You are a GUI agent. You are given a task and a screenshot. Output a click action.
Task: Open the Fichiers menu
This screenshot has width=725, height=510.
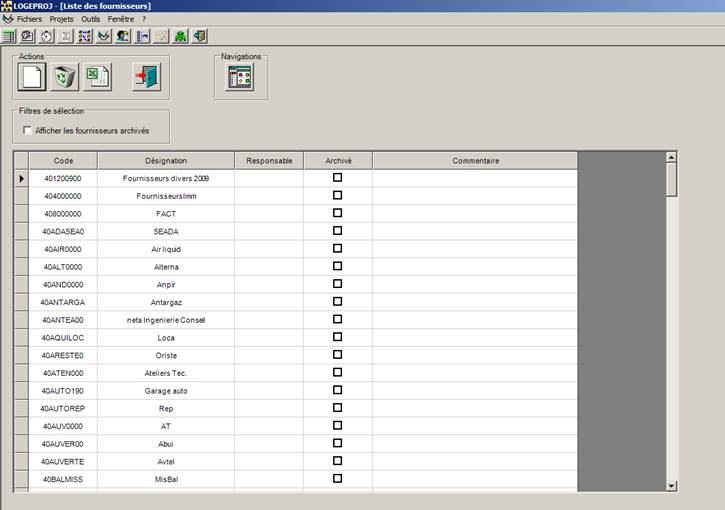pyautogui.click(x=29, y=19)
